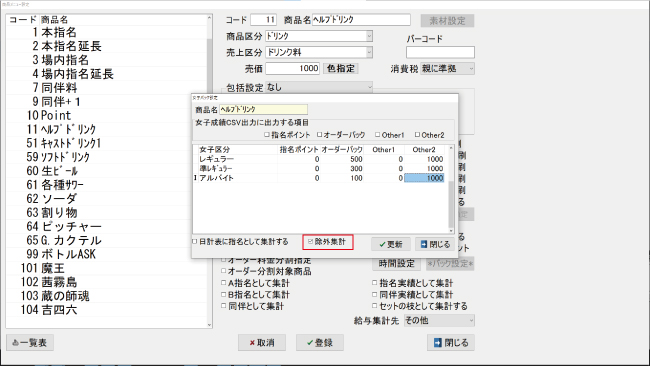Check 指名ポイント CSV output option

pyautogui.click(x=267, y=135)
